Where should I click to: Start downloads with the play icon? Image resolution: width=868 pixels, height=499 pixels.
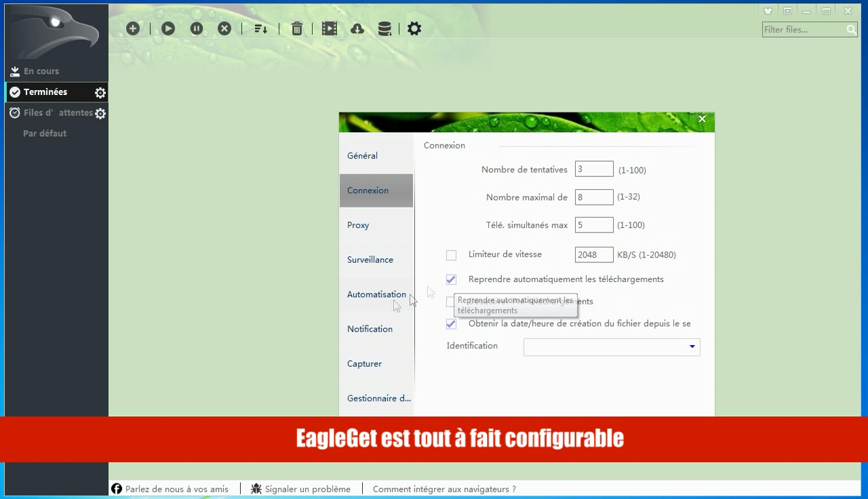[x=168, y=28]
